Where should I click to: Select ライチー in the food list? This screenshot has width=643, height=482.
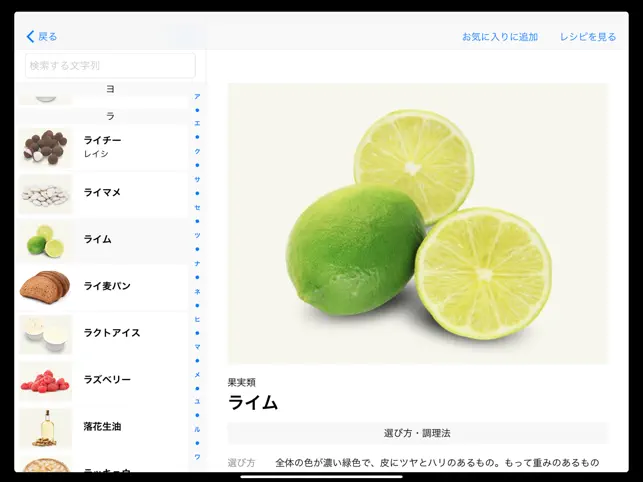click(x=103, y=147)
